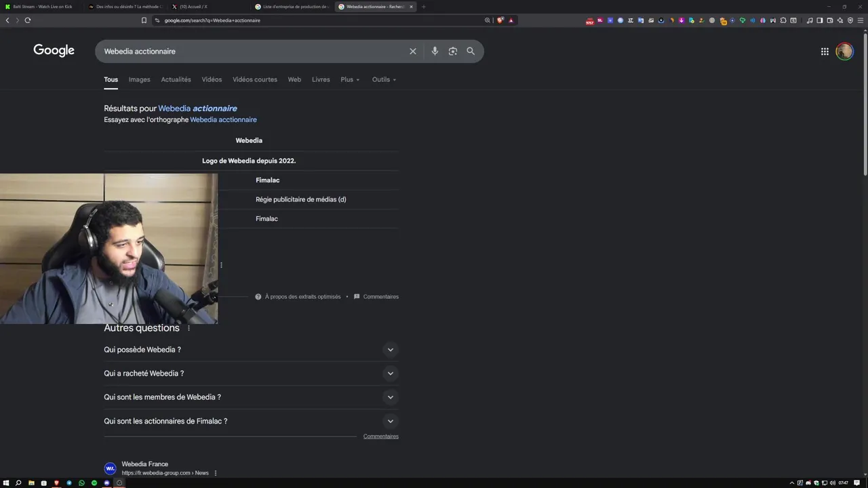The image size is (868, 488).
Task: Search with original spelling "Webedia acctionnaire" link
Action: pyautogui.click(x=223, y=120)
